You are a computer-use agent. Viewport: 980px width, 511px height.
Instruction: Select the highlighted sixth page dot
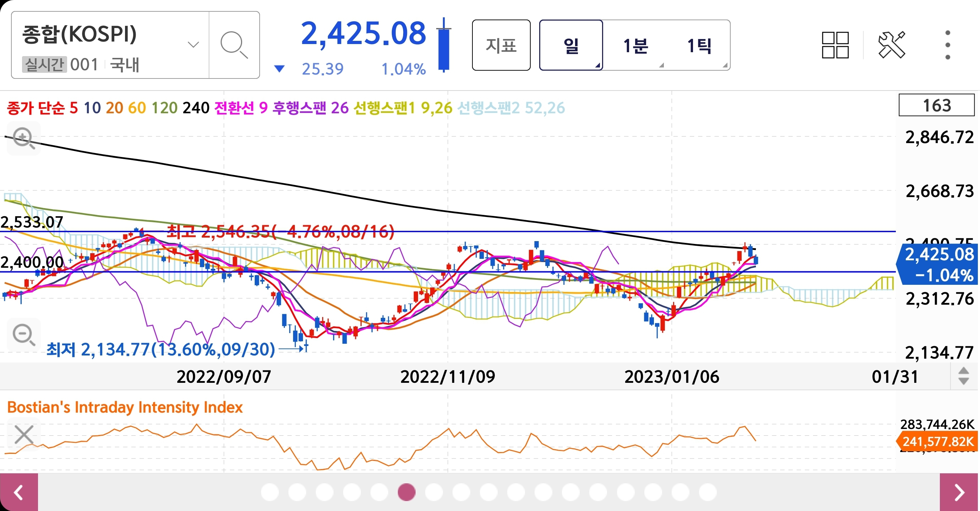(406, 493)
